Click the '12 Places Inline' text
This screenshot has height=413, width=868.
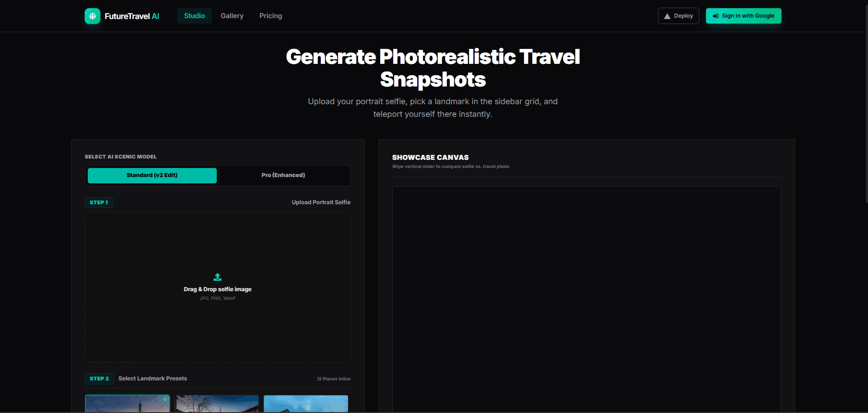click(x=334, y=379)
